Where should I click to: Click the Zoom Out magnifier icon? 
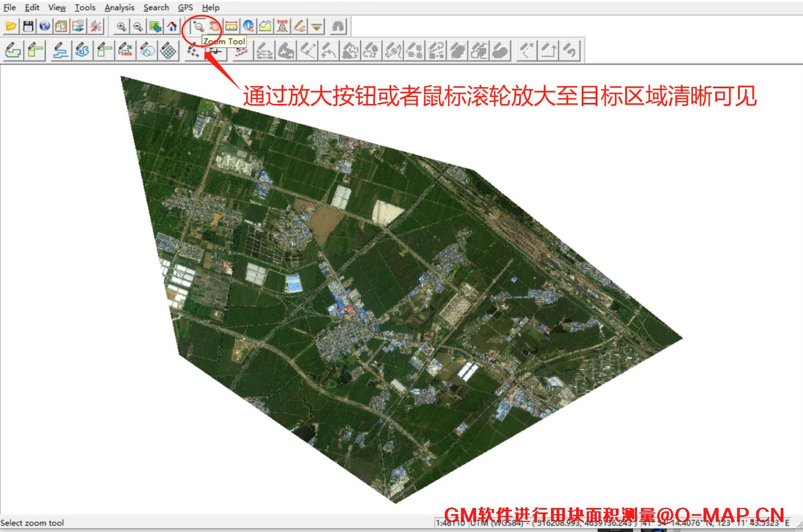pyautogui.click(x=138, y=26)
